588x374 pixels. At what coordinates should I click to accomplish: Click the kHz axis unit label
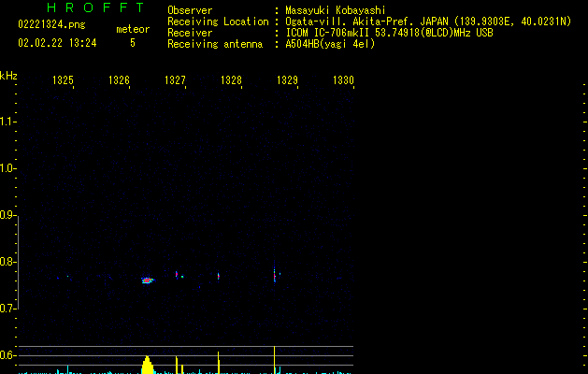(x=8, y=76)
